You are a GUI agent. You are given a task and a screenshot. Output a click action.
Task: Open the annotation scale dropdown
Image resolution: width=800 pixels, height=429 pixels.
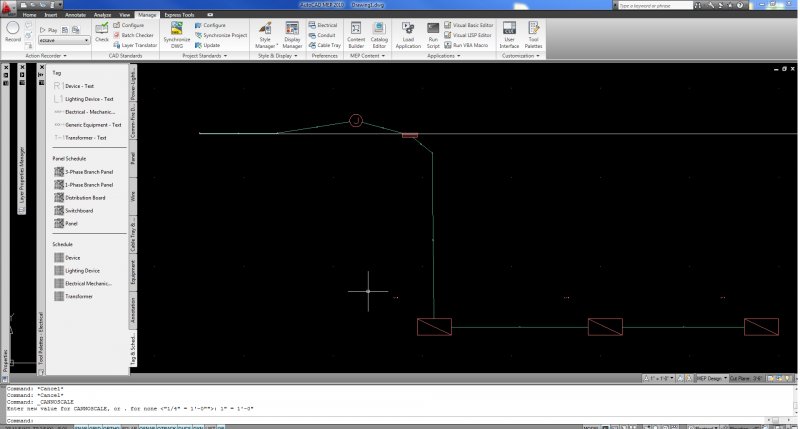point(659,378)
